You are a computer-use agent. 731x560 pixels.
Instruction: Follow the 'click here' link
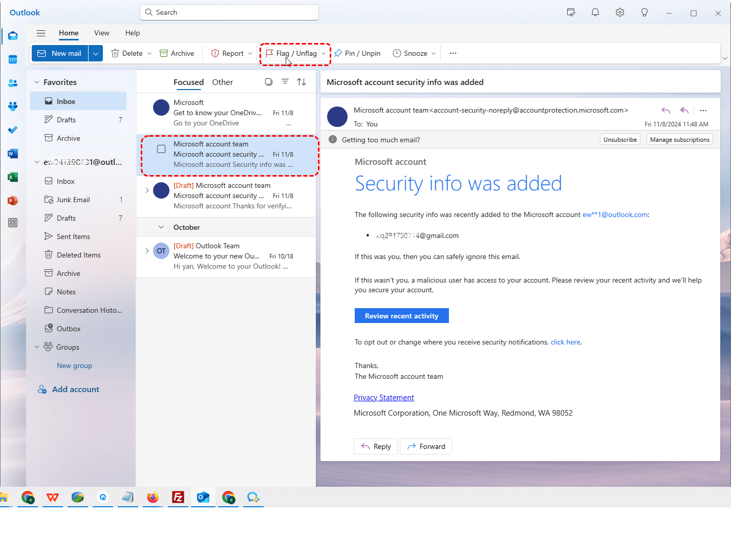coord(566,342)
